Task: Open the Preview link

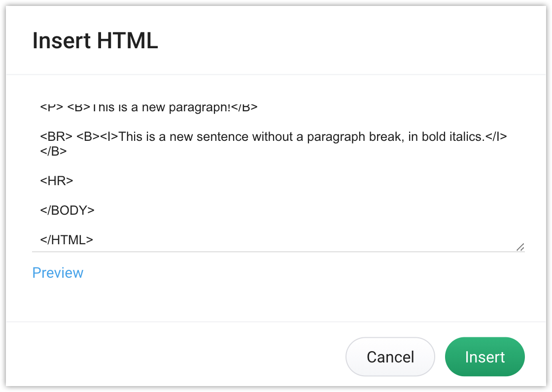Action: (58, 273)
